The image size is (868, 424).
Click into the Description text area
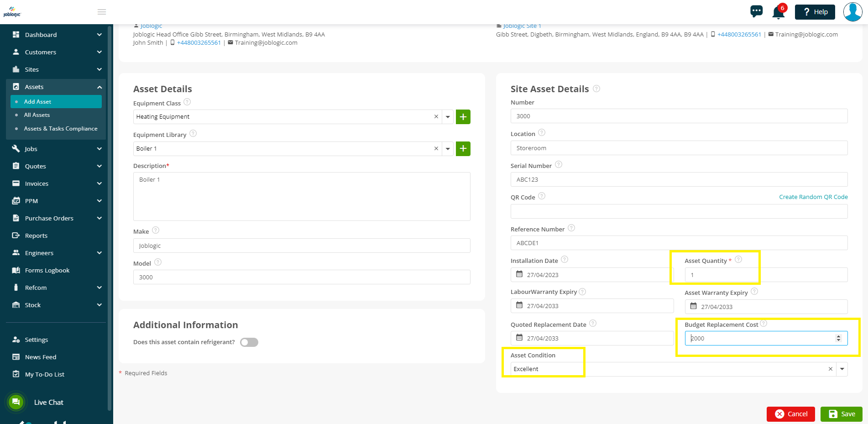pyautogui.click(x=302, y=197)
